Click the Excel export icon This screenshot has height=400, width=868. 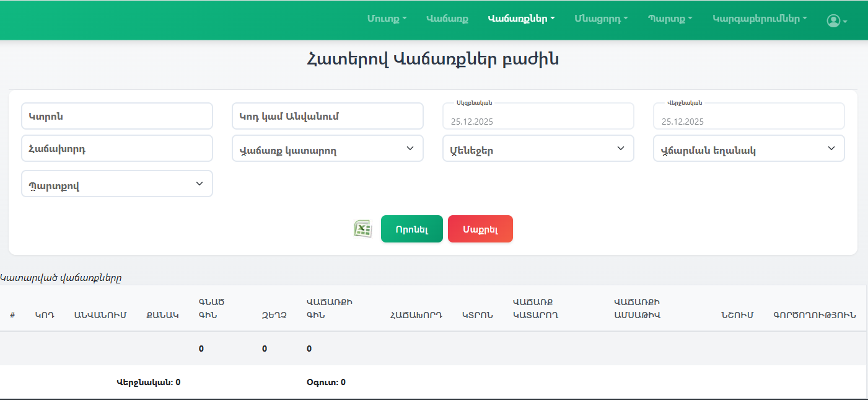coord(362,229)
